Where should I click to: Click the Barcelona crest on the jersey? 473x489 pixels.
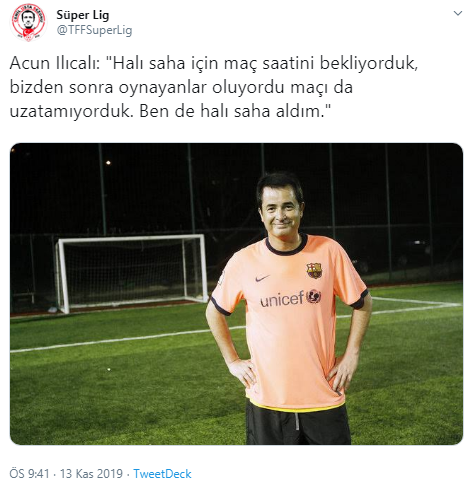[314, 270]
